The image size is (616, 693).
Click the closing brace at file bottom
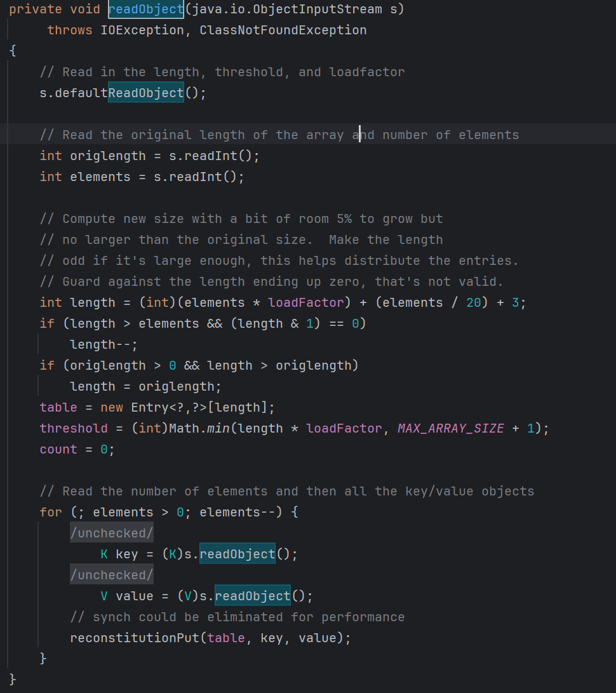point(11,679)
